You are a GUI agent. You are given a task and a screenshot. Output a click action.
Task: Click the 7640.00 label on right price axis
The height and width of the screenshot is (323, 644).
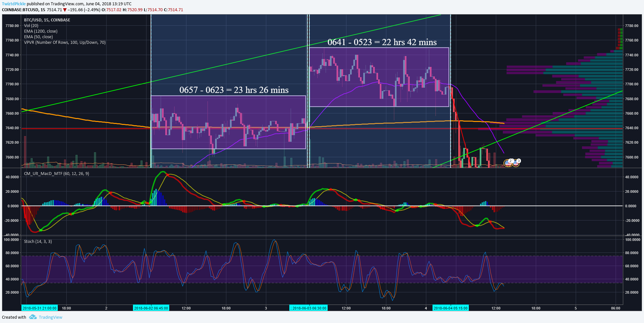tap(631, 128)
